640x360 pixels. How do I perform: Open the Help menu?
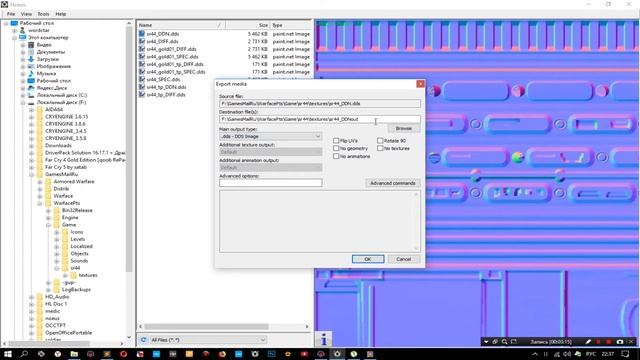(x=61, y=14)
